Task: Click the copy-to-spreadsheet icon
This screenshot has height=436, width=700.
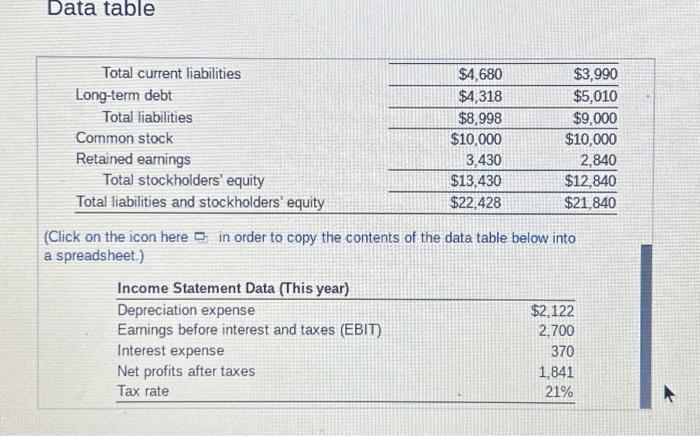Action: pyautogui.click(x=201, y=237)
